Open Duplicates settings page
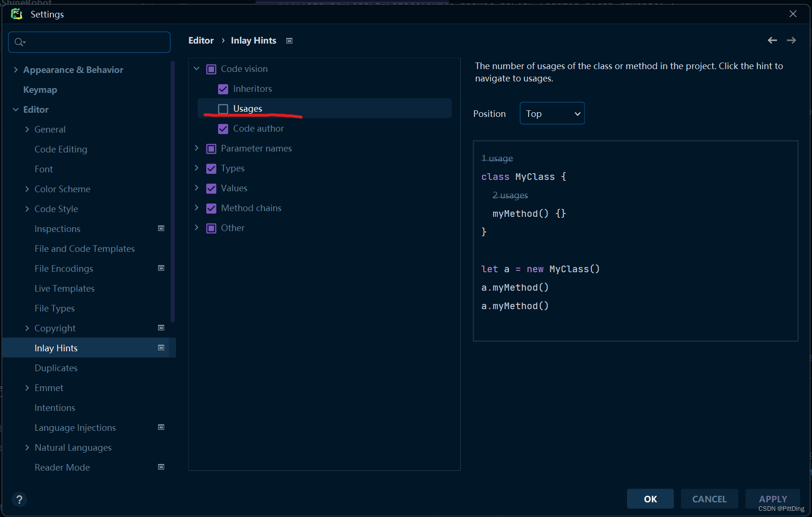The width and height of the screenshot is (812, 517). click(x=56, y=368)
